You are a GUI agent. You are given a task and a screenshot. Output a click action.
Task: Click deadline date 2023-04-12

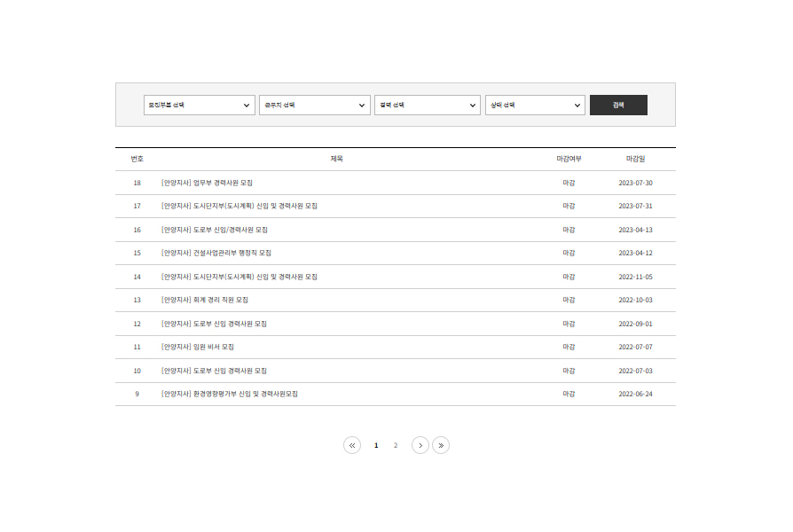636,253
